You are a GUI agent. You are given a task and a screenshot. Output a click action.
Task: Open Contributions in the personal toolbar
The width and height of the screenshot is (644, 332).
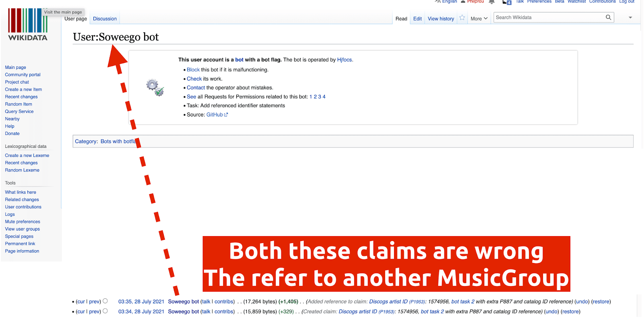click(603, 2)
